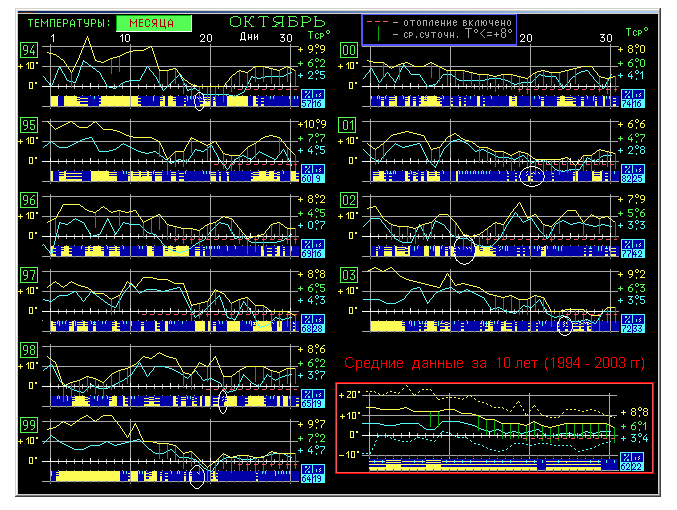Click the +3,7 minimum value for year 98

(312, 375)
